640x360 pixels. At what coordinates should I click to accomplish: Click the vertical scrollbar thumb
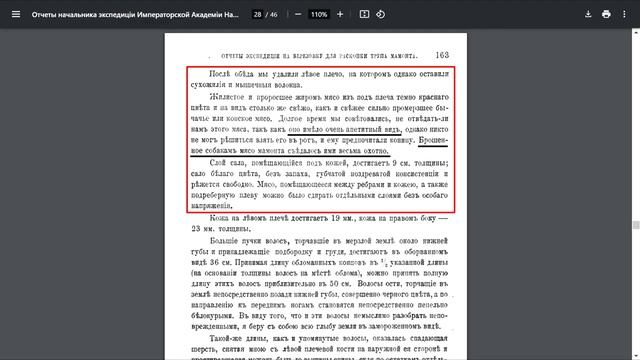636,225
